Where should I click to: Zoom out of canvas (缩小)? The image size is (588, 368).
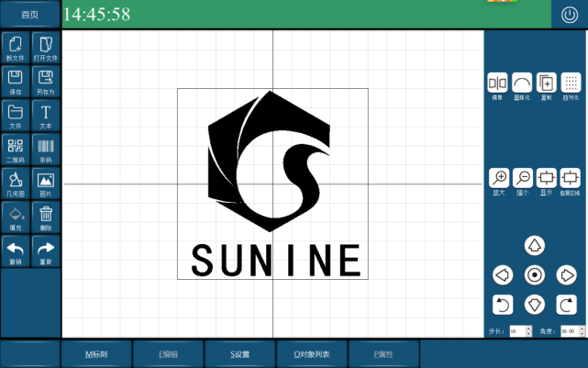coord(523,178)
